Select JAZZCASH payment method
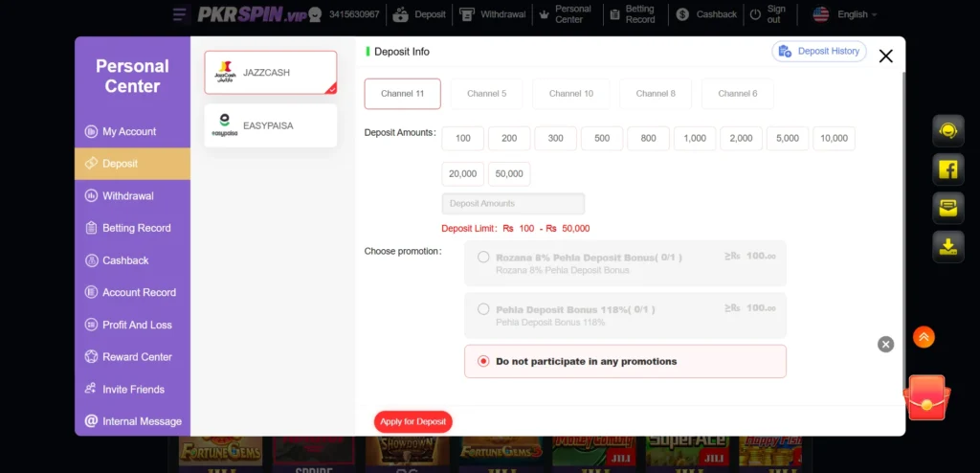 click(271, 73)
